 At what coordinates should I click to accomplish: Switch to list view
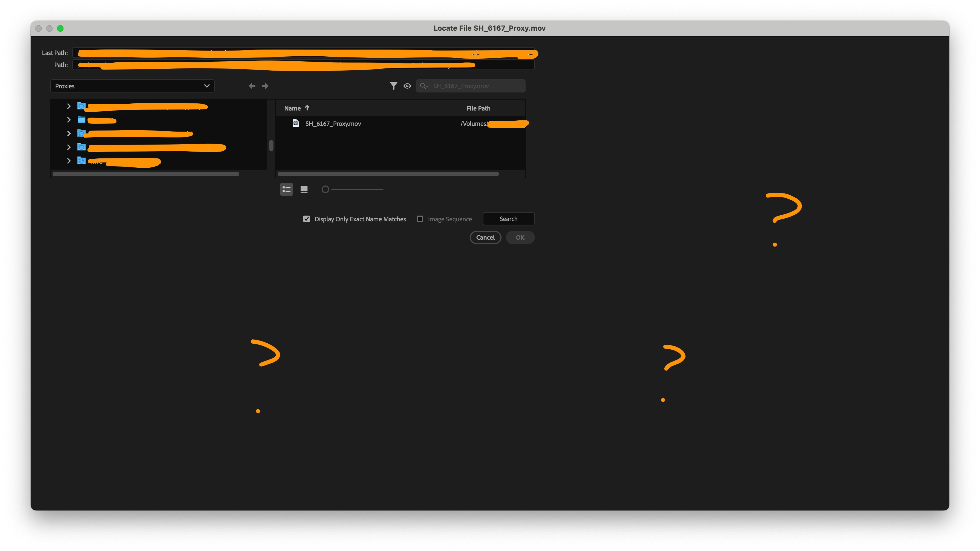[x=286, y=189]
